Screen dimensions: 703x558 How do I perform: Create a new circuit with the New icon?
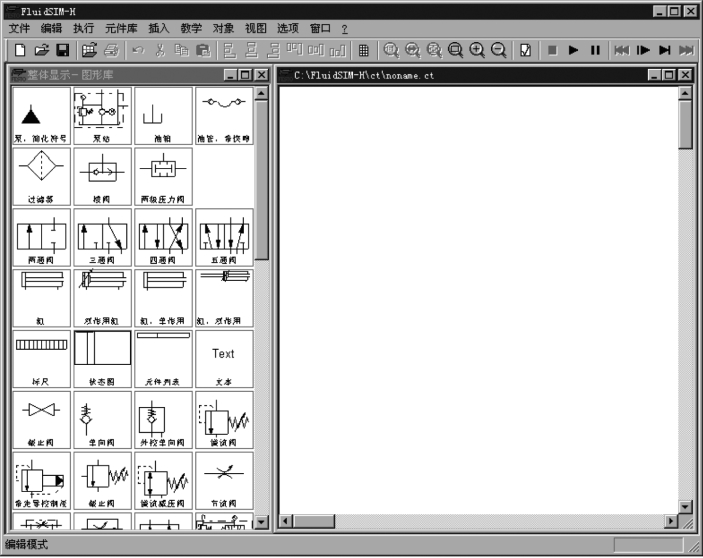(x=20, y=50)
